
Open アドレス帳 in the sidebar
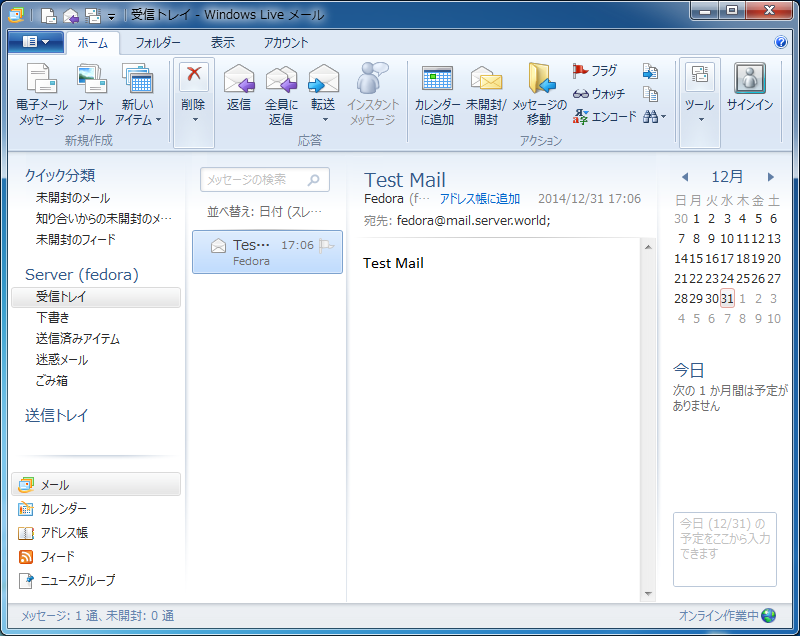pyautogui.click(x=53, y=532)
